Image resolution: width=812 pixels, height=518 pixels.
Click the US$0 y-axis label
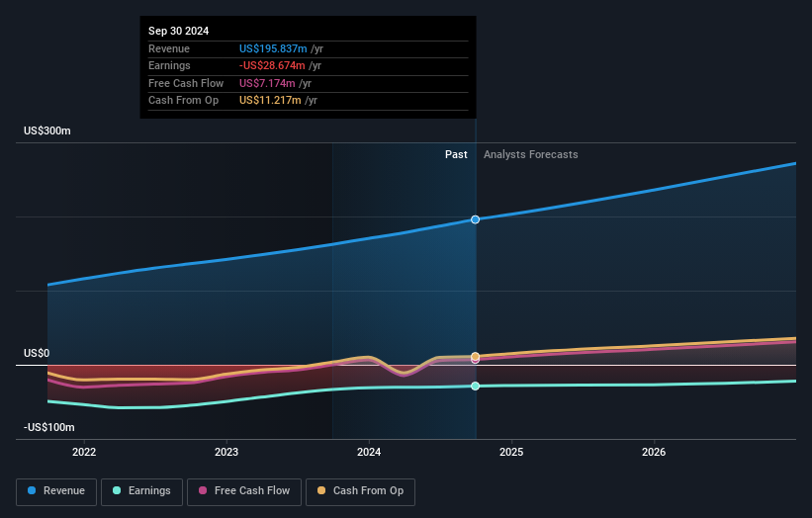click(x=37, y=354)
